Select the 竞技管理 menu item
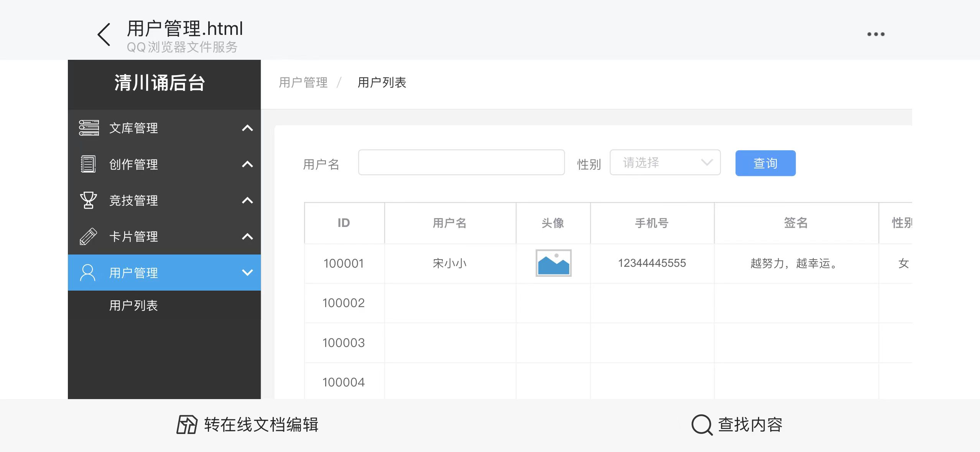 164,201
